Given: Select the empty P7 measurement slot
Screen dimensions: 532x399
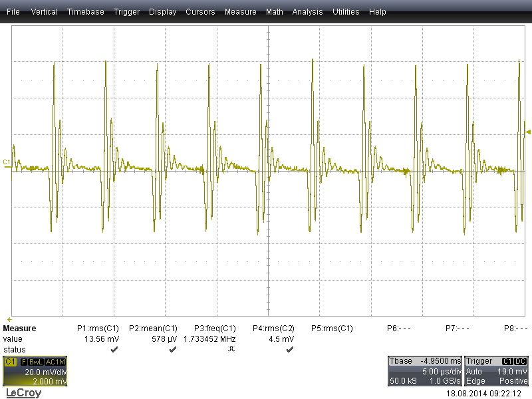Looking at the screenshot, I should pyautogui.click(x=458, y=329).
